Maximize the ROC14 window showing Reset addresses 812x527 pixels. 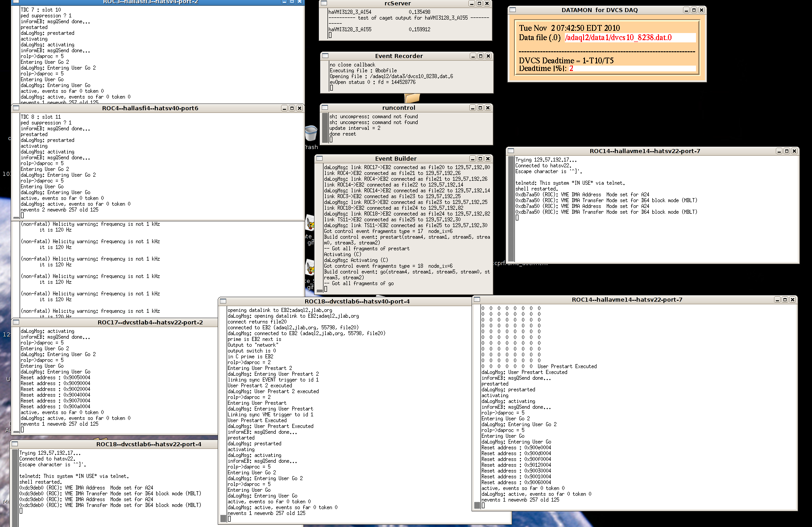pyautogui.click(x=785, y=299)
